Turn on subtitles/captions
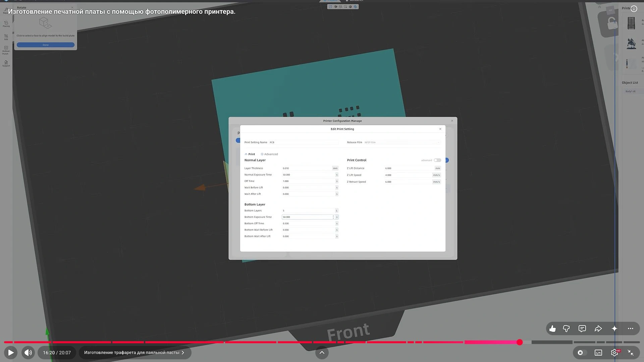Screen dimensions: 644x362 pyautogui.click(x=598, y=353)
